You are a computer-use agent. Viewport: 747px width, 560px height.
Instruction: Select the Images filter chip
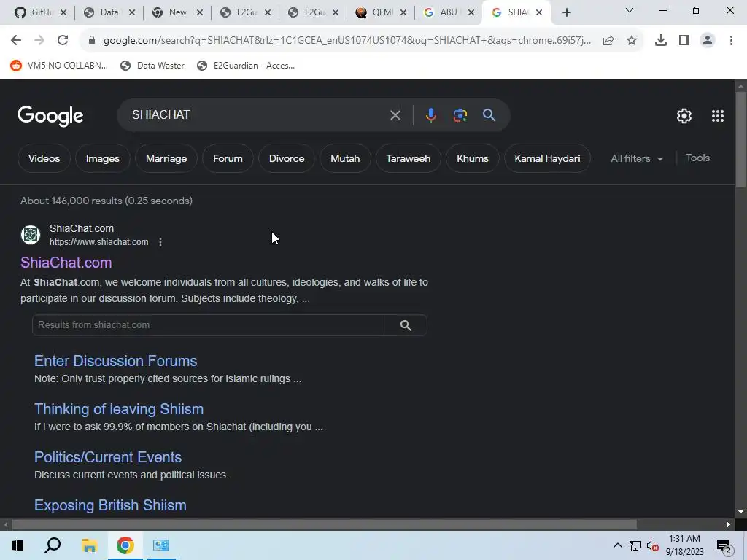[102, 158]
